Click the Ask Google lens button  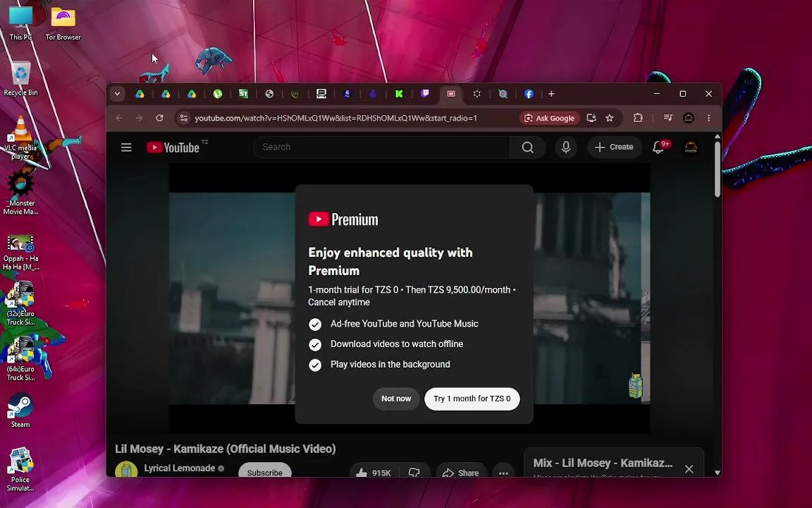(550, 119)
